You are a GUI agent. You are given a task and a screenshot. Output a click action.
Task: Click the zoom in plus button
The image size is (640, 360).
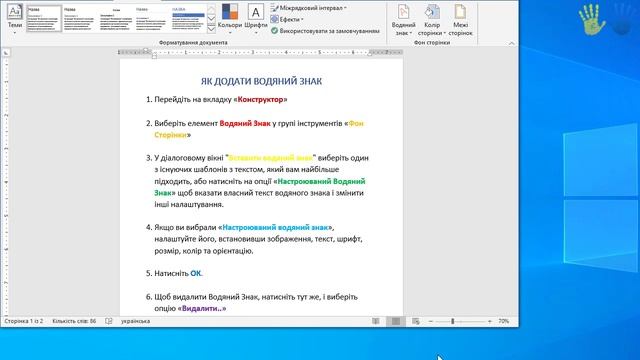tap(490, 322)
